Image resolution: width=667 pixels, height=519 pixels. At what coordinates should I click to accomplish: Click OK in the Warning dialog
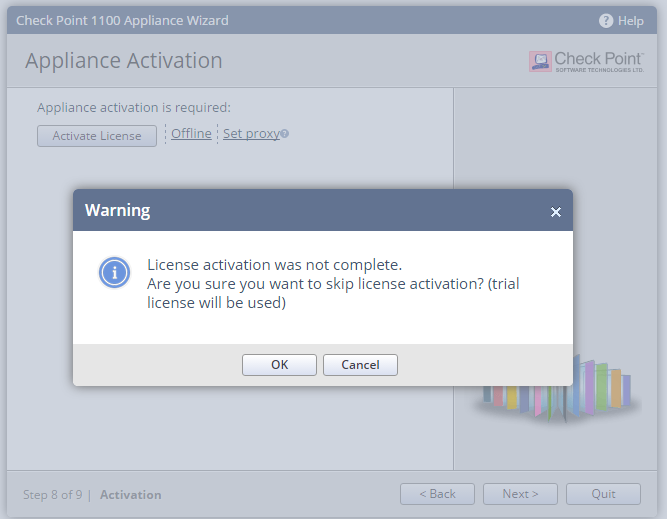pos(279,365)
